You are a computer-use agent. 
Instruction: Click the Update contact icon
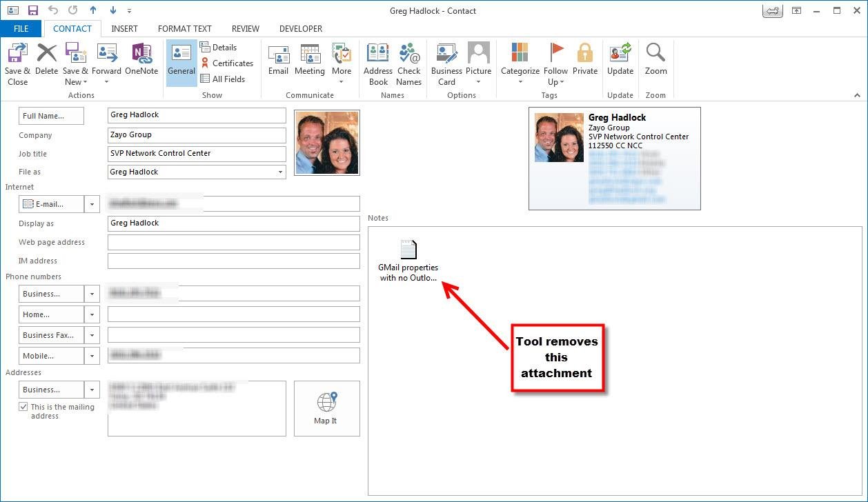coord(620,60)
